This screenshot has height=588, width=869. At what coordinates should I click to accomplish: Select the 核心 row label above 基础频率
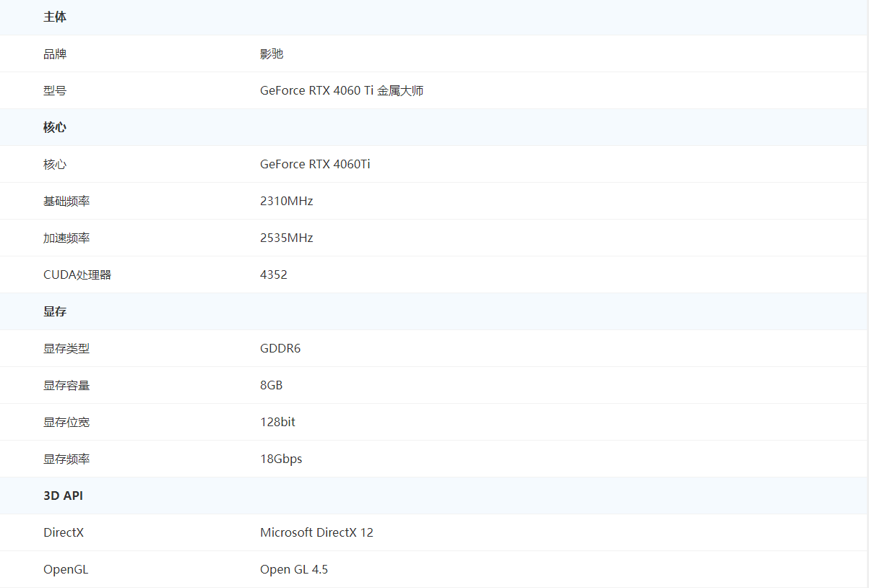pos(55,164)
